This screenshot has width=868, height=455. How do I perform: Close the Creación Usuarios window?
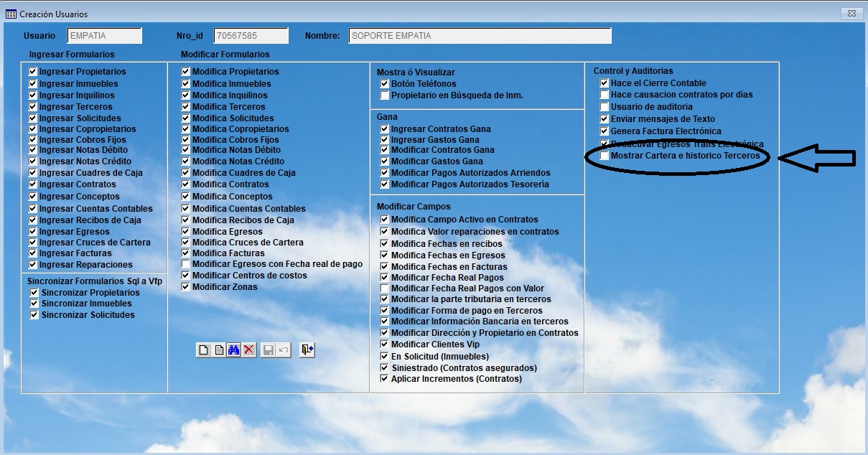(x=850, y=14)
